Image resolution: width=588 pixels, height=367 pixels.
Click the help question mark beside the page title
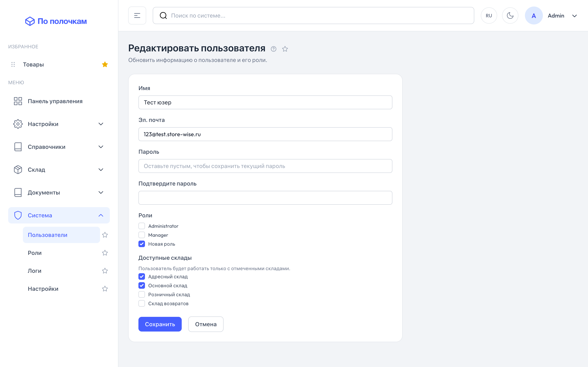273,49
